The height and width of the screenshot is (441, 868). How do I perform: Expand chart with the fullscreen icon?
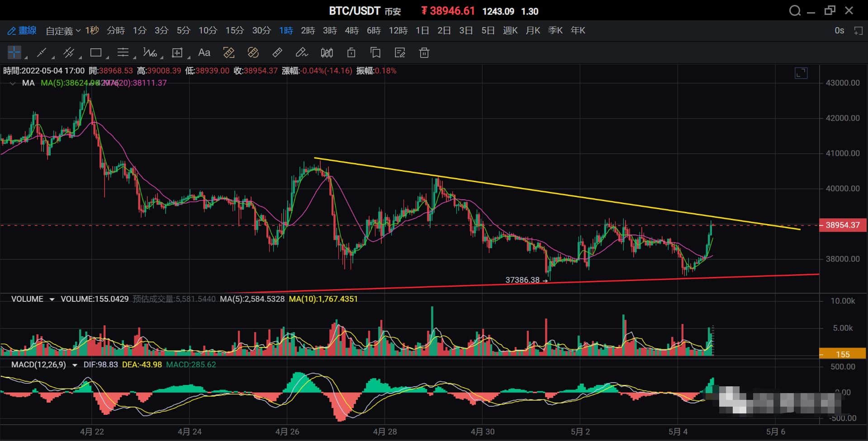801,73
